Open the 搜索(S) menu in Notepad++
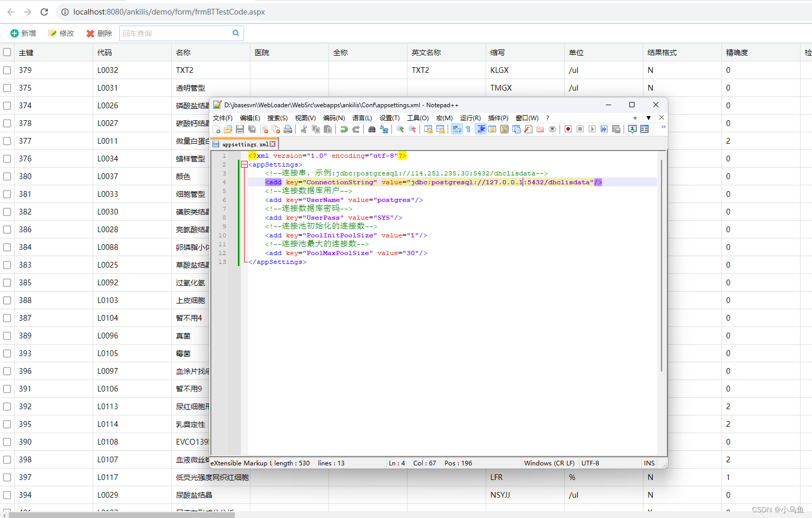This screenshot has width=812, height=518. tap(277, 118)
